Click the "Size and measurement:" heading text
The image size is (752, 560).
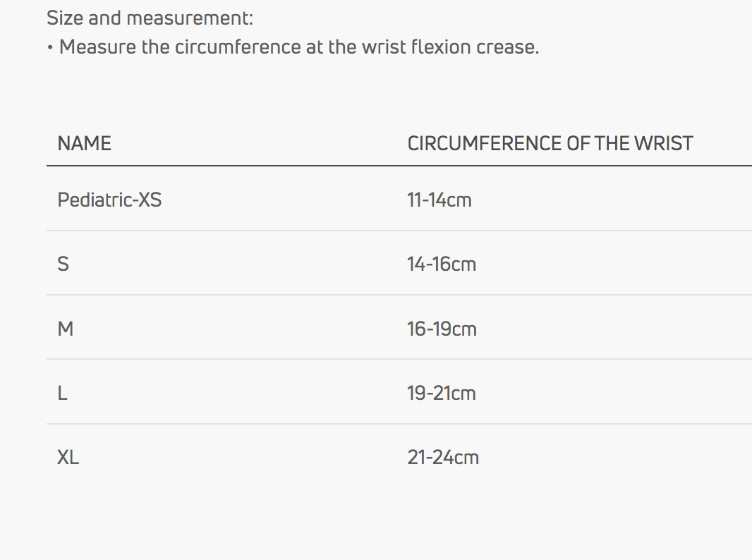(x=150, y=17)
